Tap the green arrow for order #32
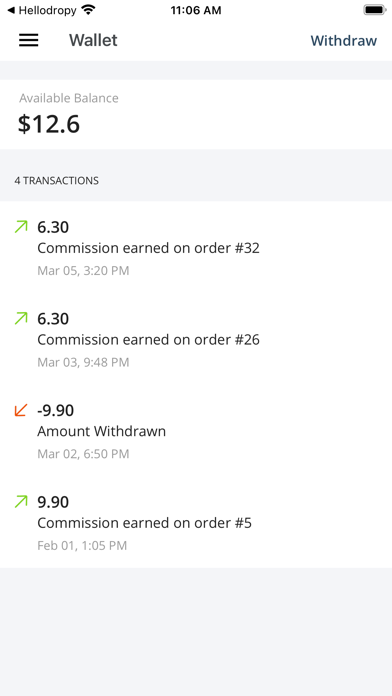This screenshot has width=392, height=696. click(21, 227)
